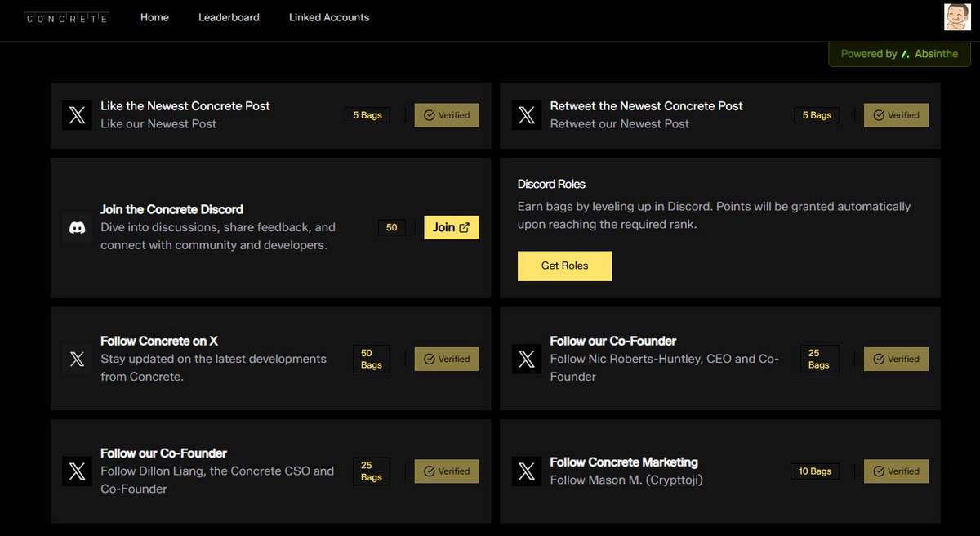Viewport: 980px width, 536px height.
Task: Click the text Like our Newest Post
Action: [x=158, y=123]
